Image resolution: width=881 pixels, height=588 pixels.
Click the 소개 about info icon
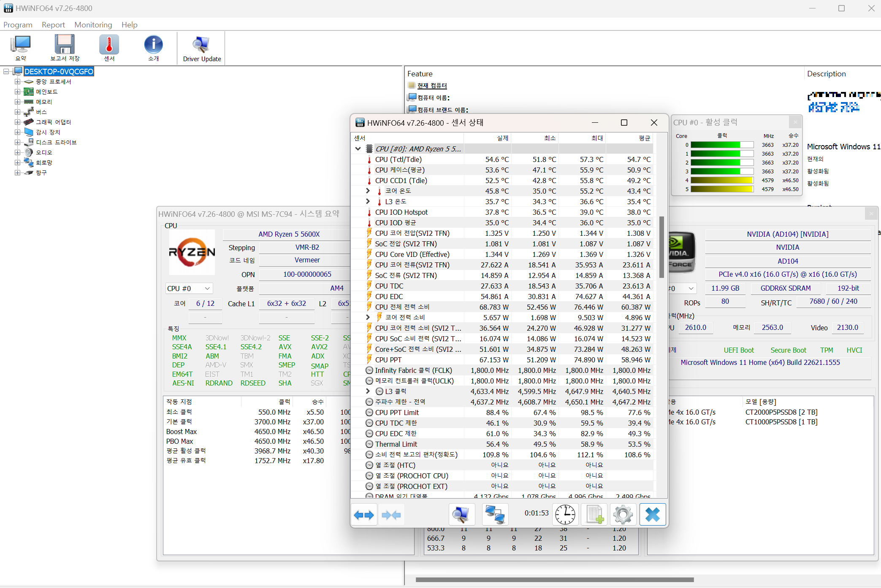pos(153,48)
